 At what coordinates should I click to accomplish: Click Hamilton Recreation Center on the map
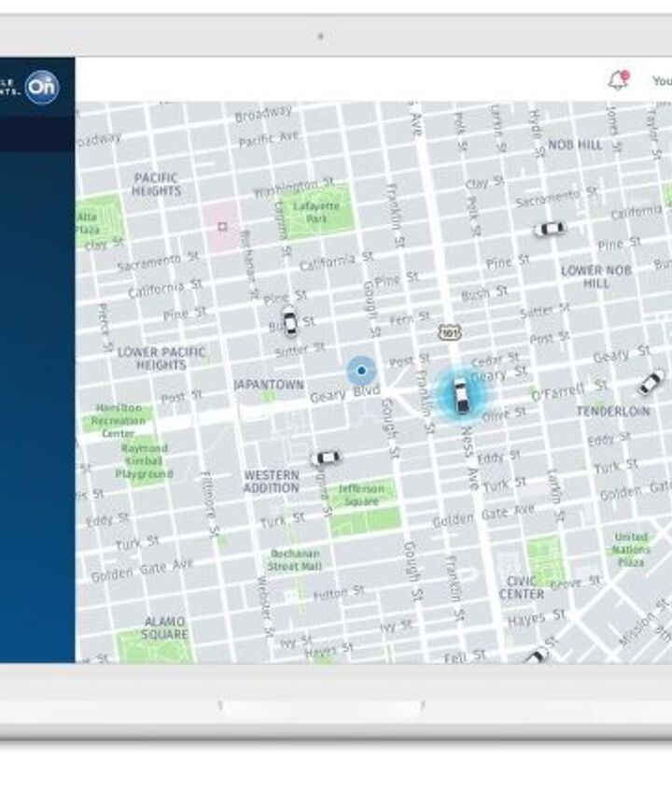[118, 421]
